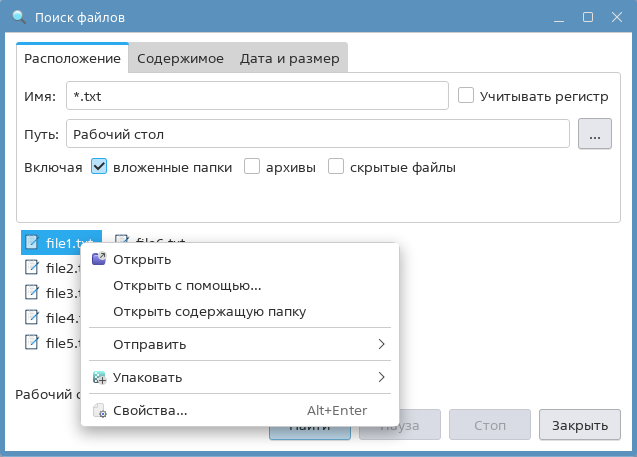
Task: Click the 'Имя' filename input field
Action: click(256, 96)
